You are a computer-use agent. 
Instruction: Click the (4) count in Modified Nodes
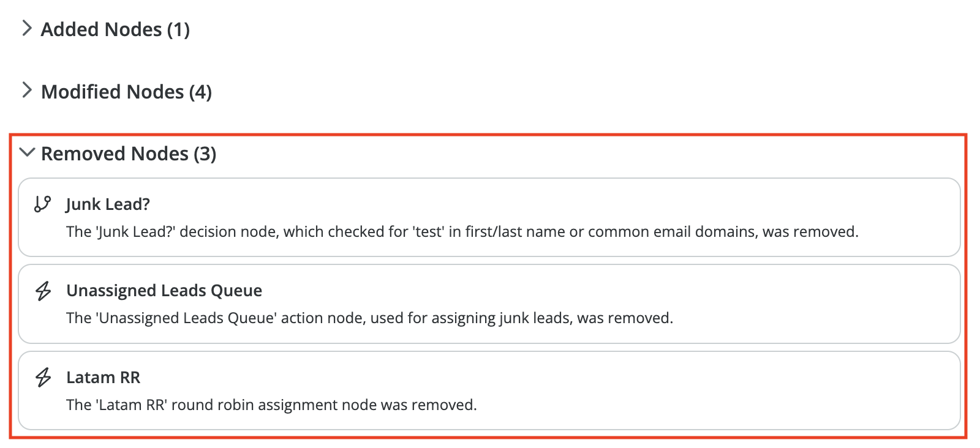pyautogui.click(x=200, y=92)
